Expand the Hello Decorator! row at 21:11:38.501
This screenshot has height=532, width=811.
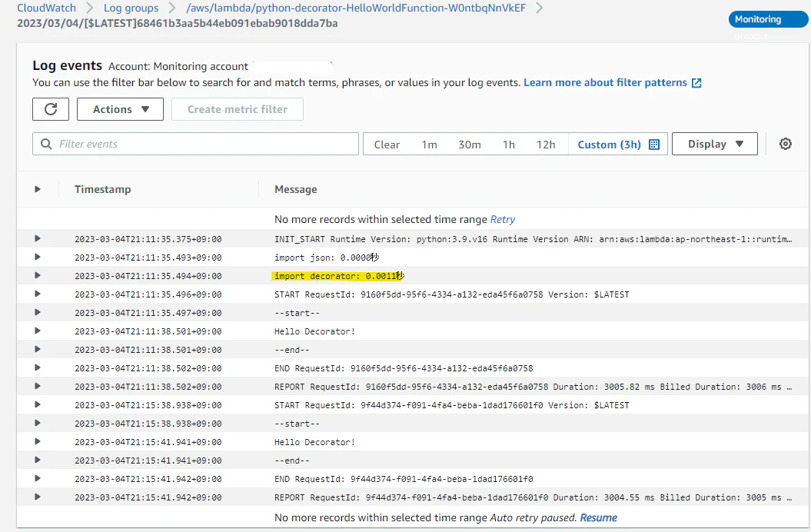tap(37, 331)
